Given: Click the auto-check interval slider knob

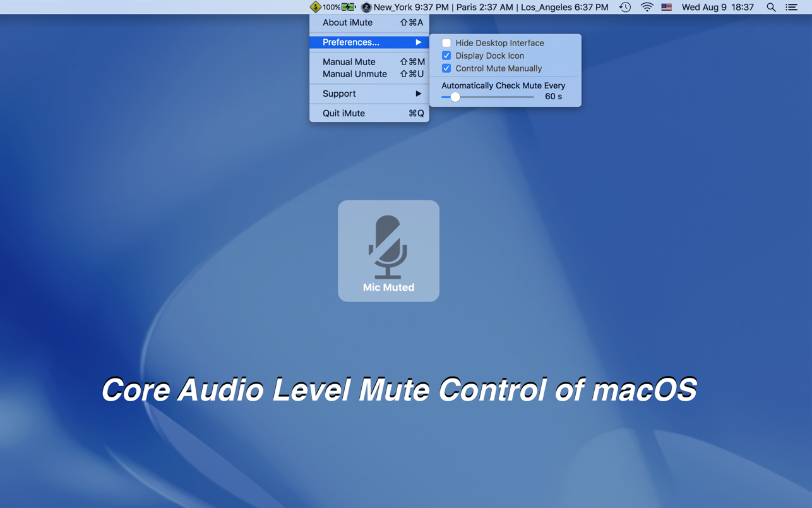Looking at the screenshot, I should pyautogui.click(x=455, y=97).
